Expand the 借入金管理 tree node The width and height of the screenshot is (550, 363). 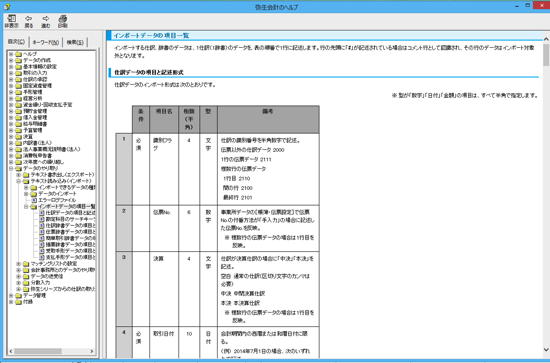(11, 117)
